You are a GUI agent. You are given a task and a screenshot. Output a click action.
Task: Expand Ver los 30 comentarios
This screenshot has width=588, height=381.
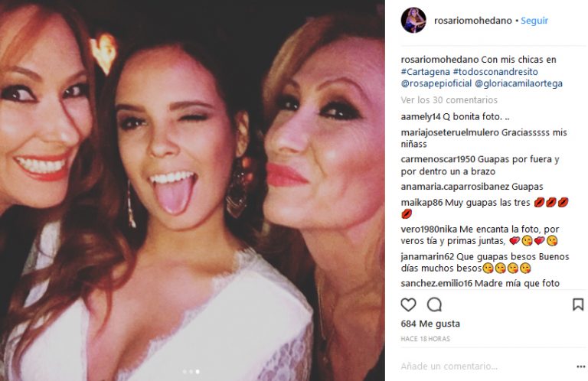[449, 100]
